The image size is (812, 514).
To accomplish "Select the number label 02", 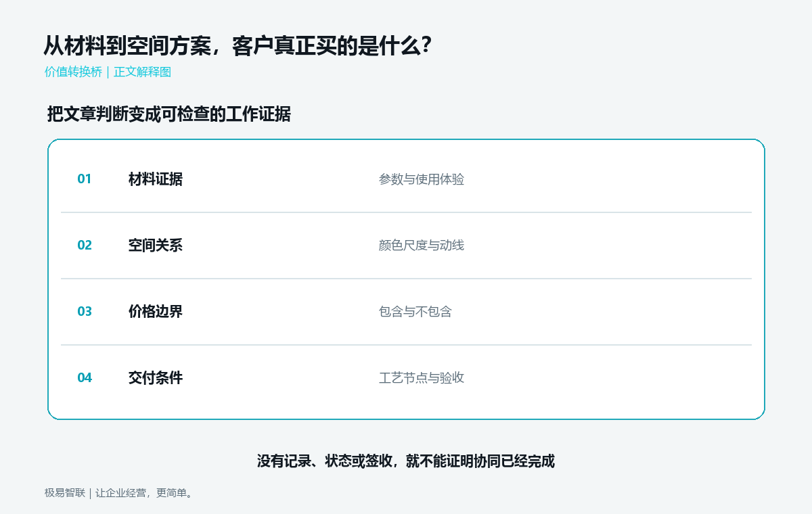I will pos(85,246).
